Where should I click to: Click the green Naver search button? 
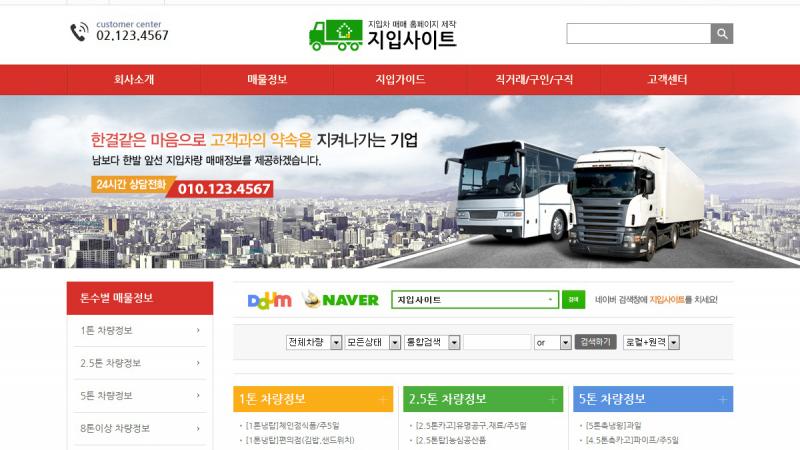pyautogui.click(x=573, y=299)
